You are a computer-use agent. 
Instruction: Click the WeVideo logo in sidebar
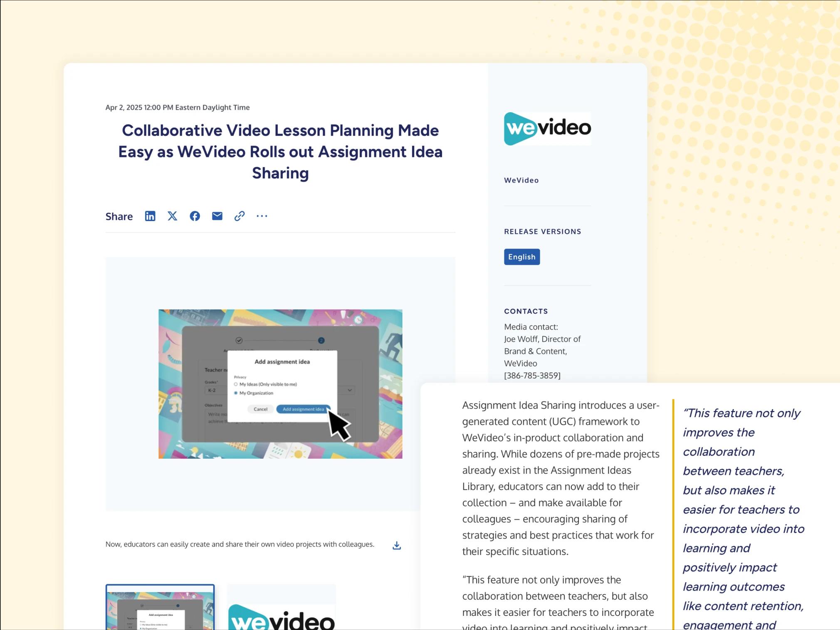pyautogui.click(x=547, y=128)
